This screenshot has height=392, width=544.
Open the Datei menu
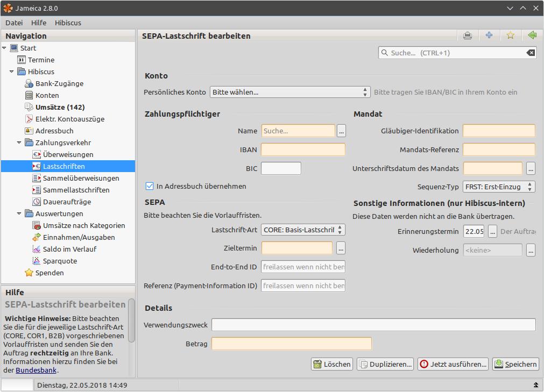click(x=14, y=23)
